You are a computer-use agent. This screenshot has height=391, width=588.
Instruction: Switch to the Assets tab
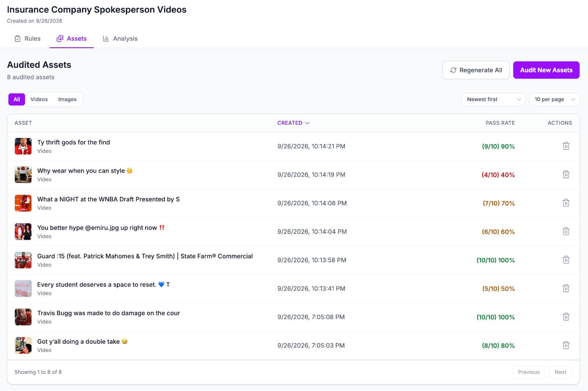click(x=72, y=38)
